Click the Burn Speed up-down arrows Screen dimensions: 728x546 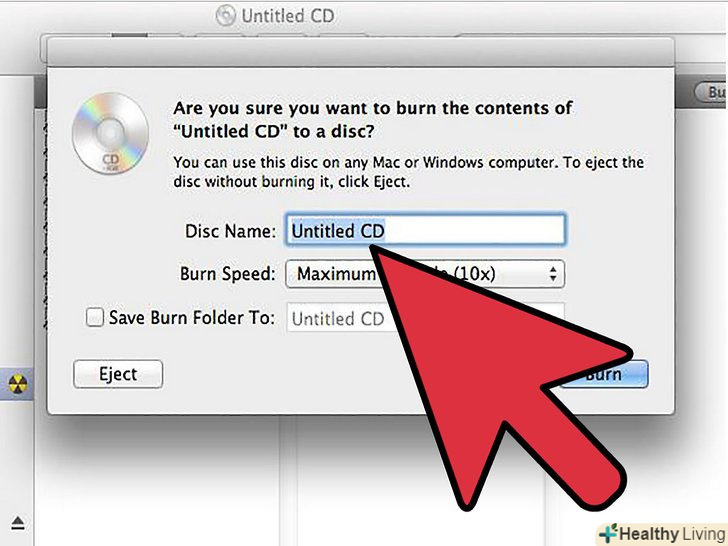point(552,274)
